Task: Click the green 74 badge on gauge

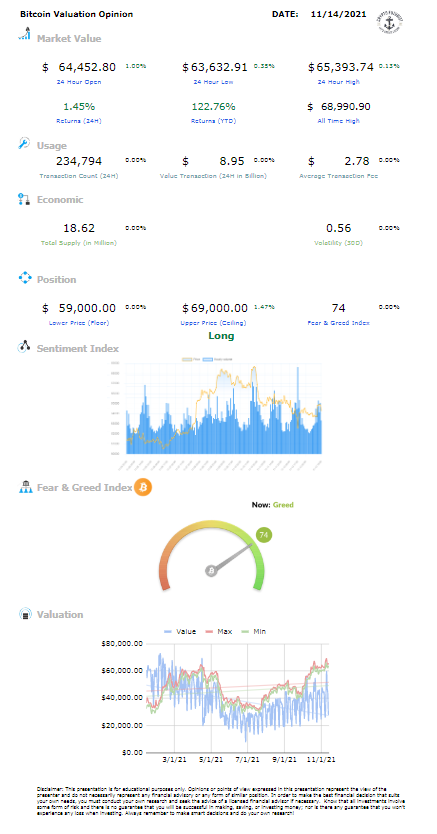Action: (x=264, y=535)
